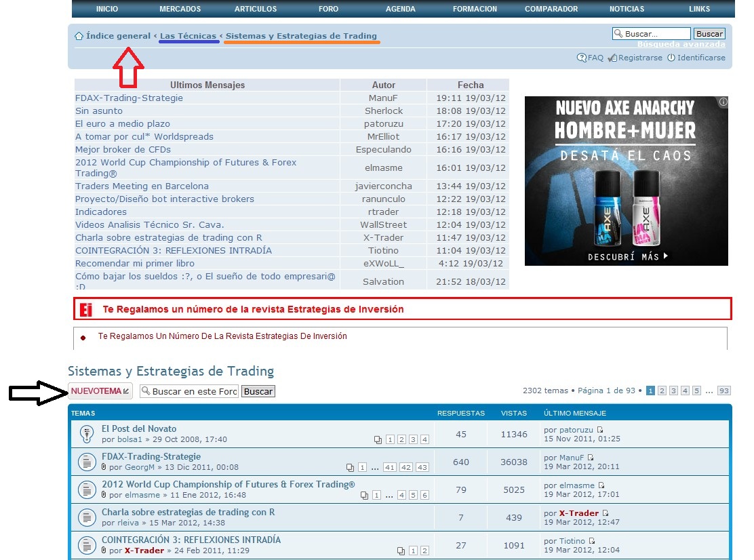
Task: Click the ad info icon on AXE banner
Action: click(723, 102)
